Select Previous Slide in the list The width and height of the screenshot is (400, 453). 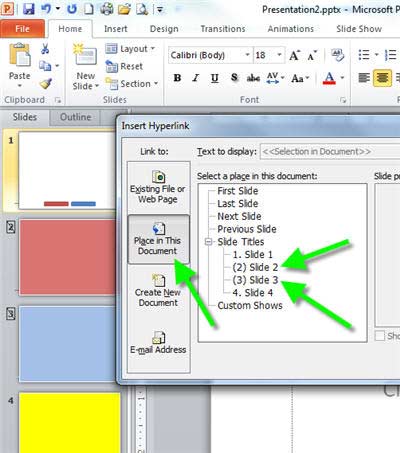(x=247, y=229)
